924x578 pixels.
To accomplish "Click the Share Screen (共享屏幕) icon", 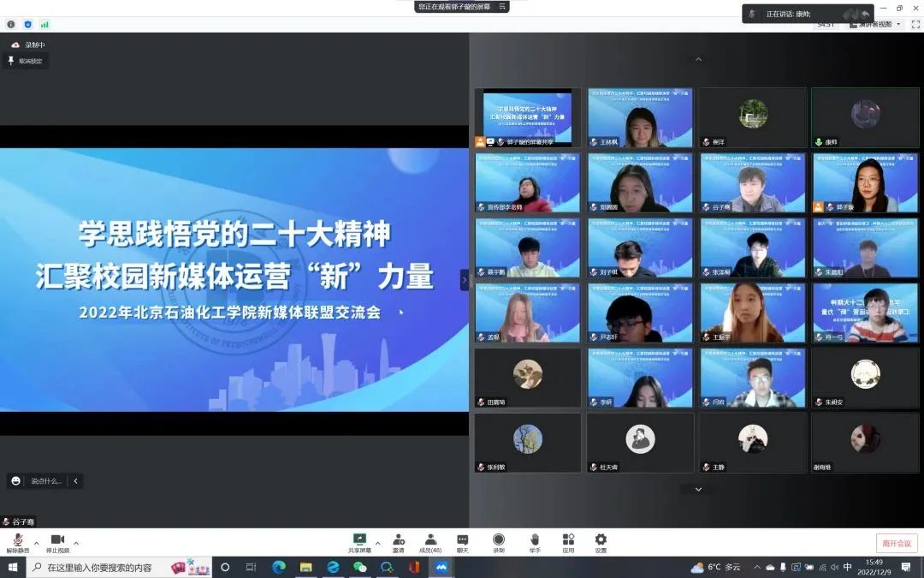I will [359, 542].
